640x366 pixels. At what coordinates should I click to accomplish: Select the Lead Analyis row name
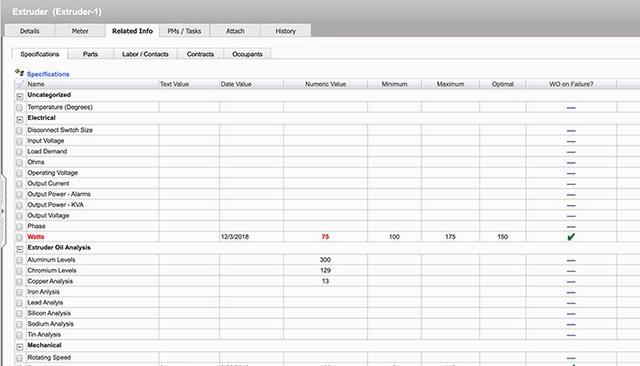click(x=45, y=302)
